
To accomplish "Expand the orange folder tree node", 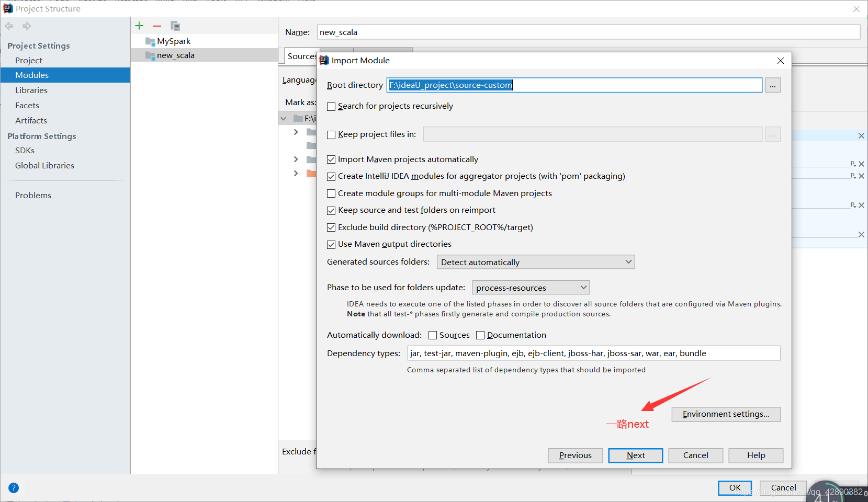I will tap(296, 173).
